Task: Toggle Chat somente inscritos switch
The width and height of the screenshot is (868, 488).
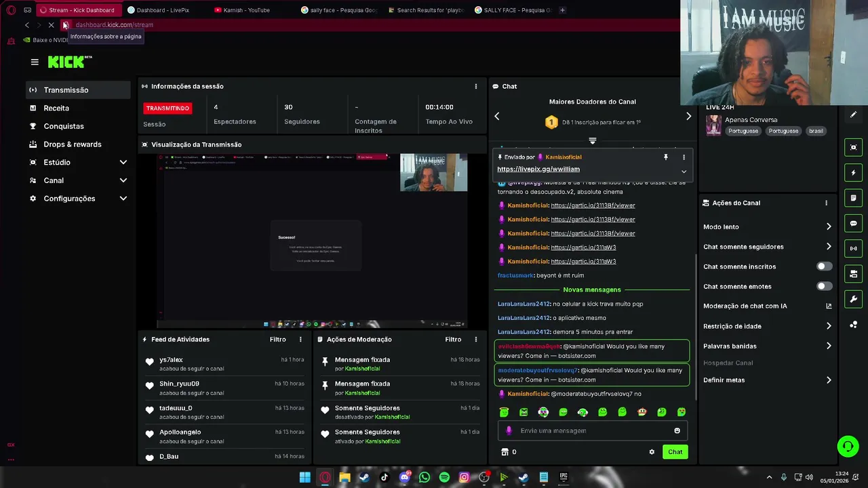Action: [824, 266]
